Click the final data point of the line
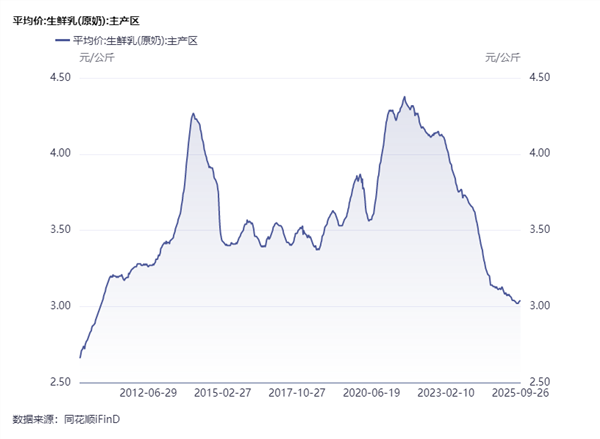This screenshot has height=439, width=600. point(519,300)
